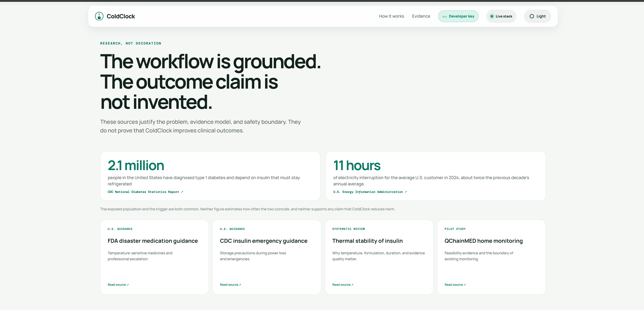Click arrow icon after U.S. Energy Information Administration
Viewport: 644px width, 310px height.
pyautogui.click(x=405, y=192)
